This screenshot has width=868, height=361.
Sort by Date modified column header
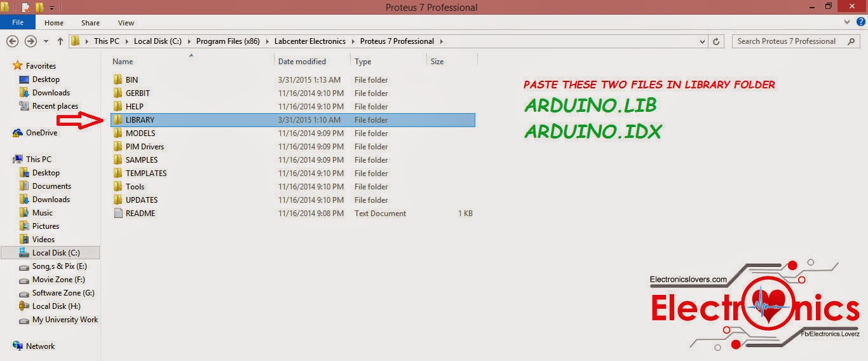click(x=302, y=62)
